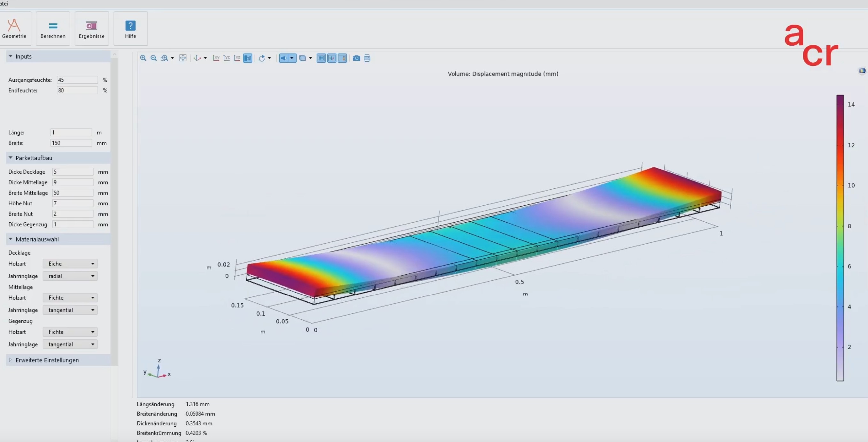Edit the Breite input field

click(71, 143)
